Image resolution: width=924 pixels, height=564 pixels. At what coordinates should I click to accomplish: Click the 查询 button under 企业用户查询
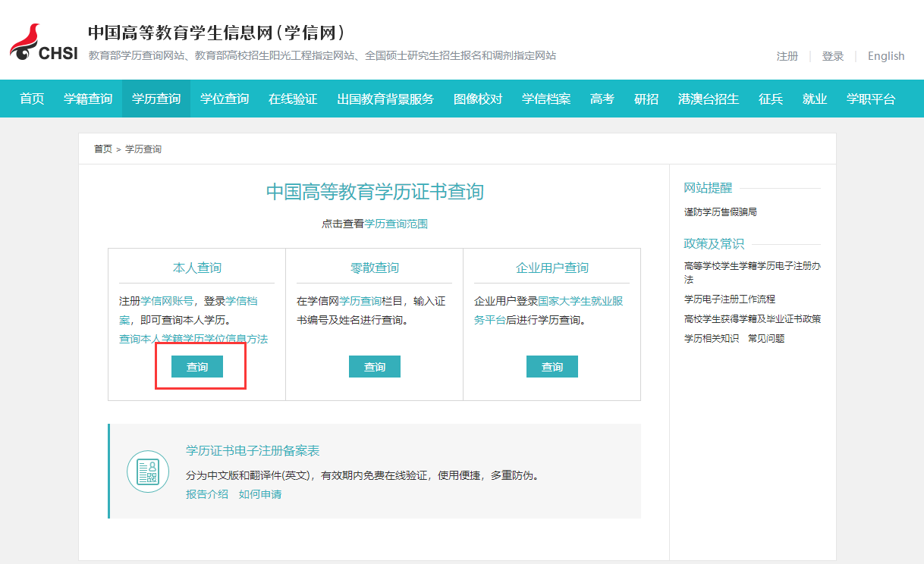552,366
